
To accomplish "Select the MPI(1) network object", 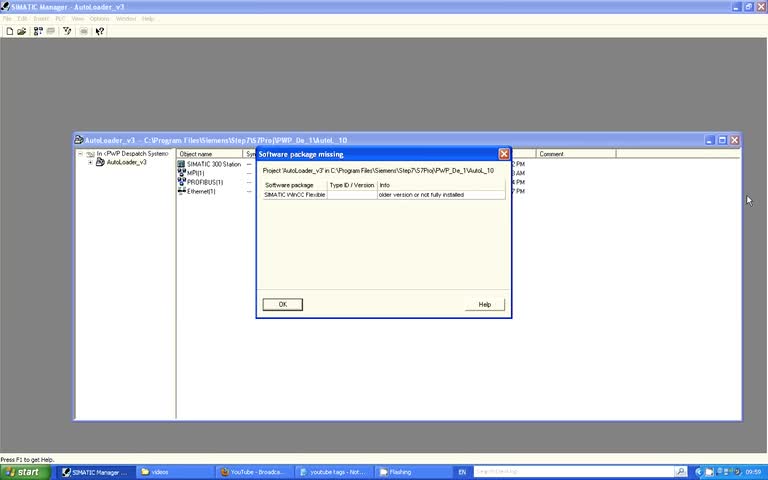I will [191, 173].
